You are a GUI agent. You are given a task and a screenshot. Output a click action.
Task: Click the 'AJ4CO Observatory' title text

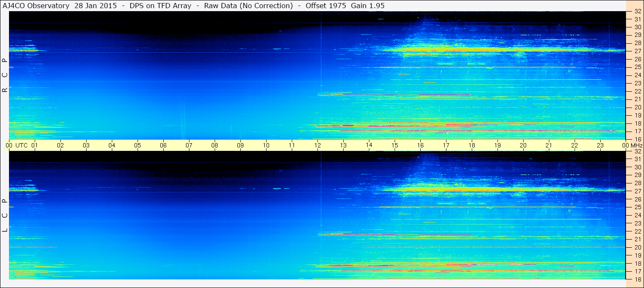pyautogui.click(x=36, y=6)
